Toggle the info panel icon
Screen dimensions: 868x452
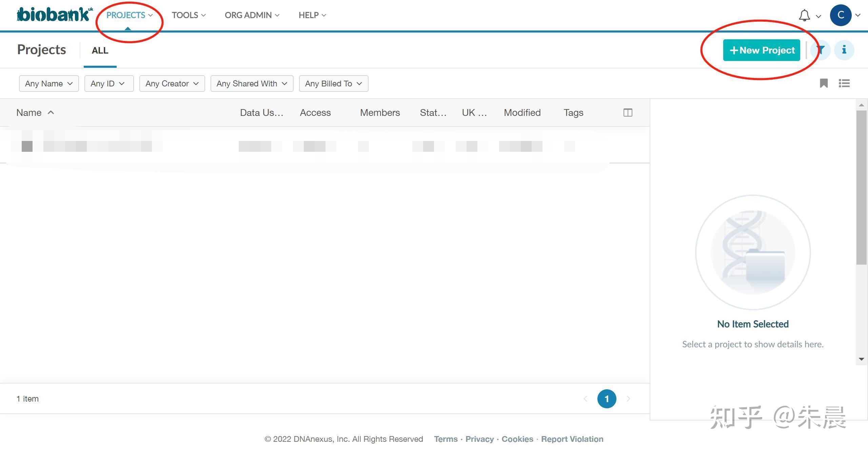coord(844,50)
